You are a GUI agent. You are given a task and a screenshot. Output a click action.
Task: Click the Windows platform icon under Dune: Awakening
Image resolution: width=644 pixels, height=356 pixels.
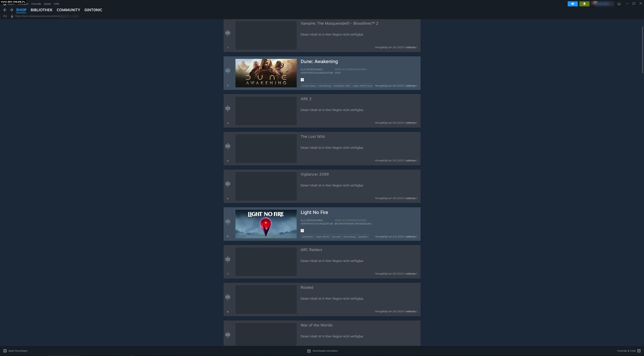tap(302, 80)
